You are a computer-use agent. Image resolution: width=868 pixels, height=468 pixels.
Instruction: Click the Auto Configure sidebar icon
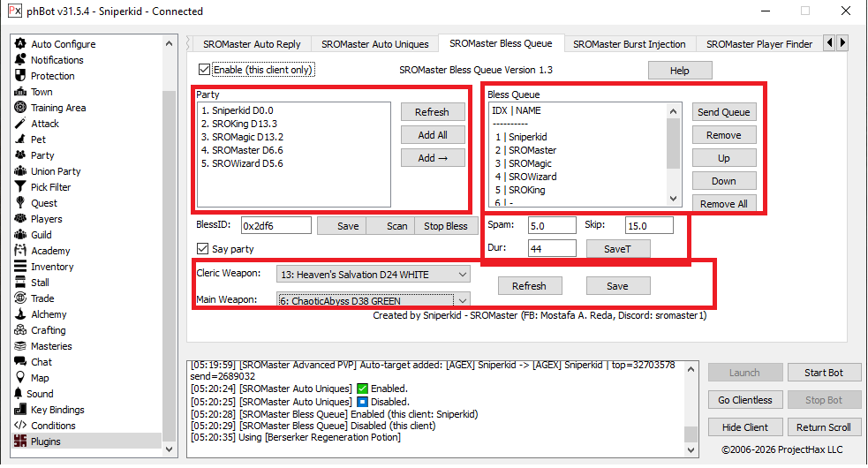click(20, 44)
